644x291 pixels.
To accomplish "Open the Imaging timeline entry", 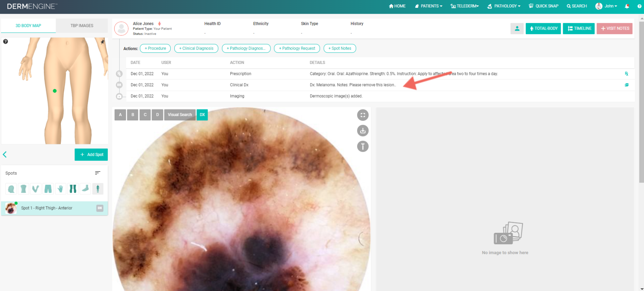I will point(380,96).
